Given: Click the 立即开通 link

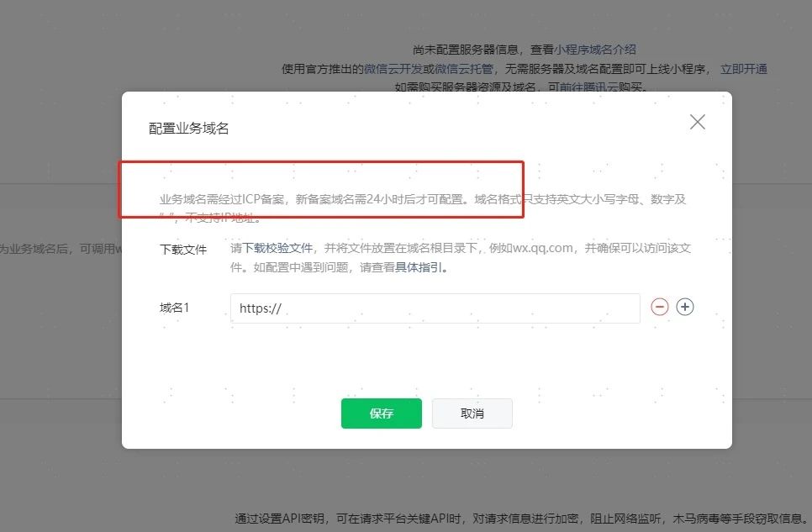Looking at the screenshot, I should point(744,69).
